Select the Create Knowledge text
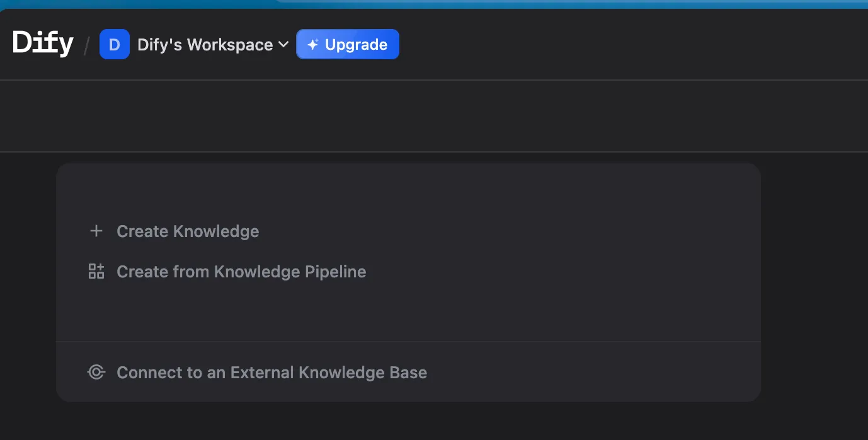Screen dimensions: 868x440 [188, 231]
